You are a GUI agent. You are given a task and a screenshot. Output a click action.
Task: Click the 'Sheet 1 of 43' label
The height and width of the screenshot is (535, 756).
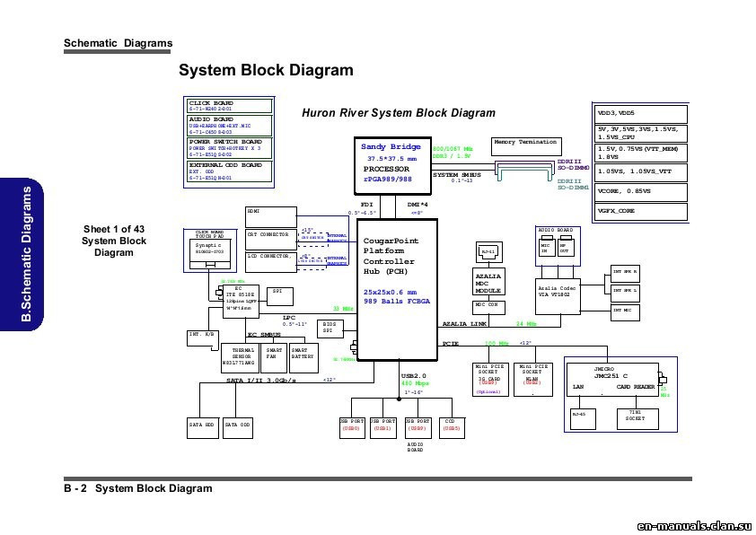[114, 229]
